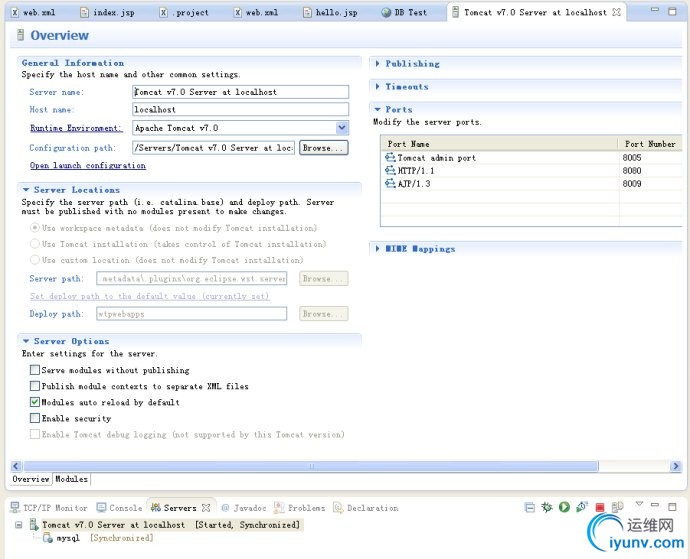Toggle Enable Tomcat debug logging checkbox
This screenshot has height=559, width=690.
pos(35,434)
